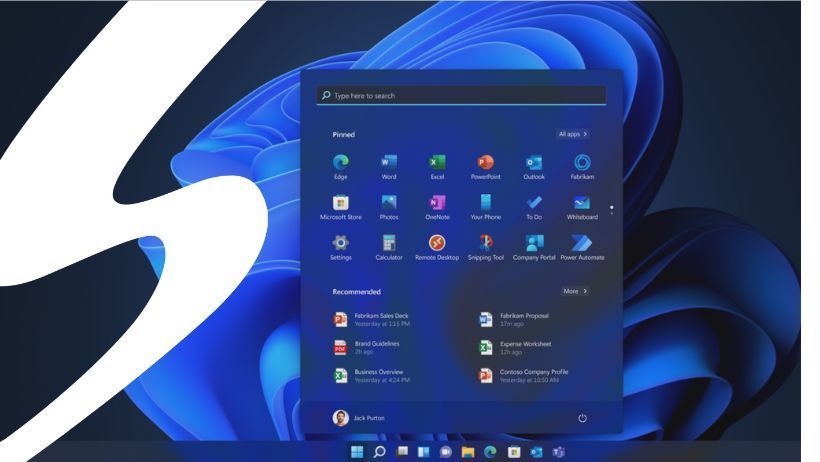Show More recommended files

tap(575, 291)
